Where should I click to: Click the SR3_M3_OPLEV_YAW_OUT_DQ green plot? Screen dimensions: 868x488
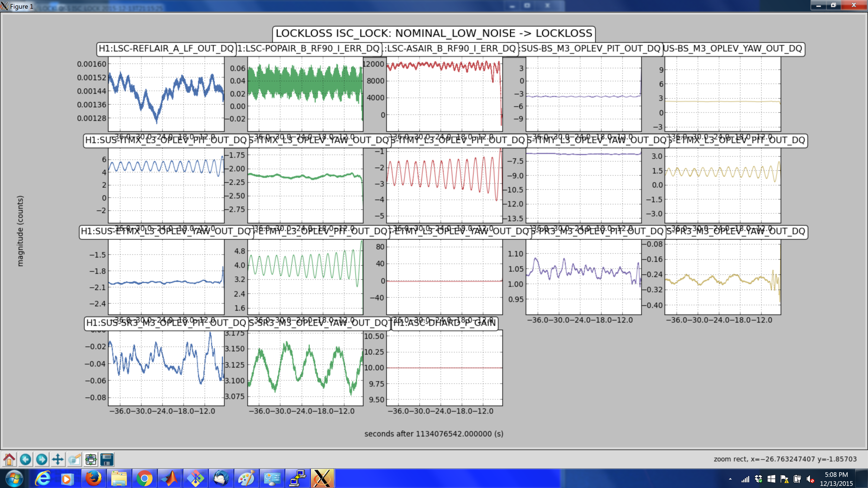[x=305, y=368]
